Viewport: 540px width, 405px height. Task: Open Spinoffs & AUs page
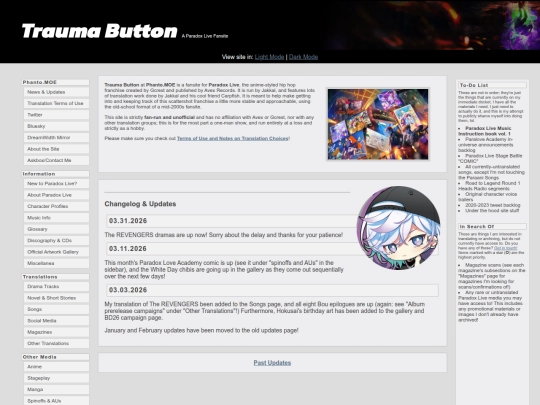click(x=56, y=401)
